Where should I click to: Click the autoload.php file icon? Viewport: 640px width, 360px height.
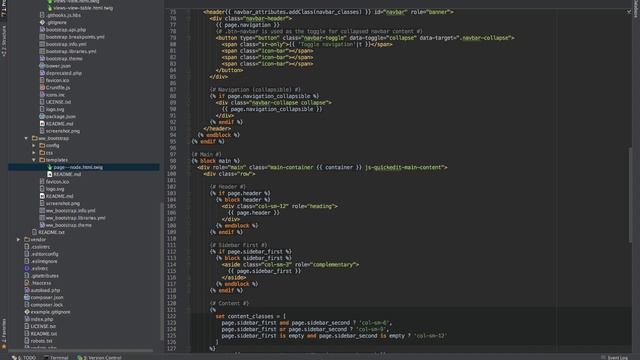[27, 290]
